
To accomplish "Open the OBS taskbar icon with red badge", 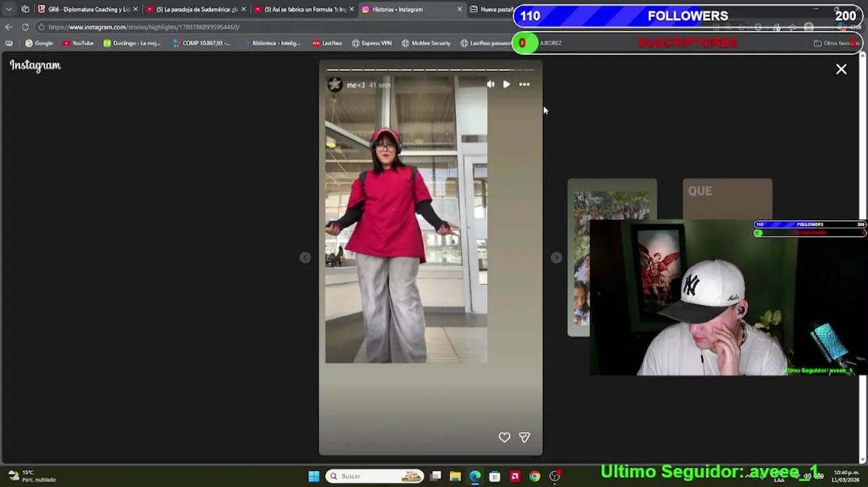I will tap(555, 476).
